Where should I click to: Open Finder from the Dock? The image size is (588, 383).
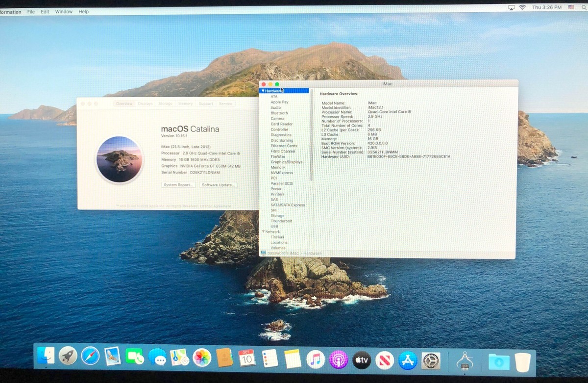click(46, 357)
